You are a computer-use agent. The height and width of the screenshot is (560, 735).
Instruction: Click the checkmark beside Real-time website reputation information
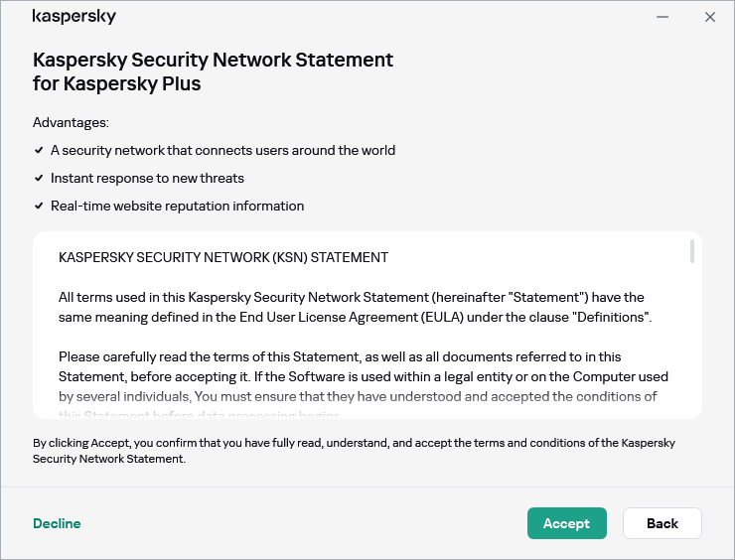coord(38,207)
